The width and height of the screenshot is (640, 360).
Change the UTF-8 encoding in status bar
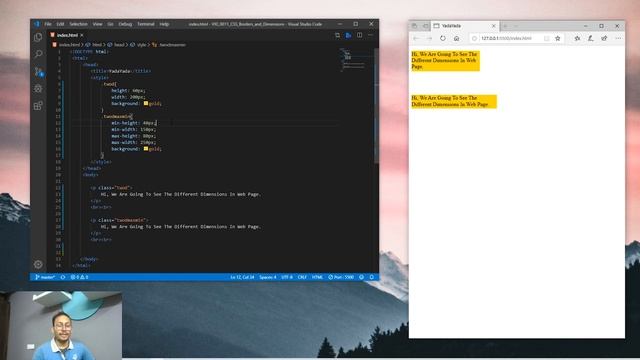pyautogui.click(x=287, y=277)
